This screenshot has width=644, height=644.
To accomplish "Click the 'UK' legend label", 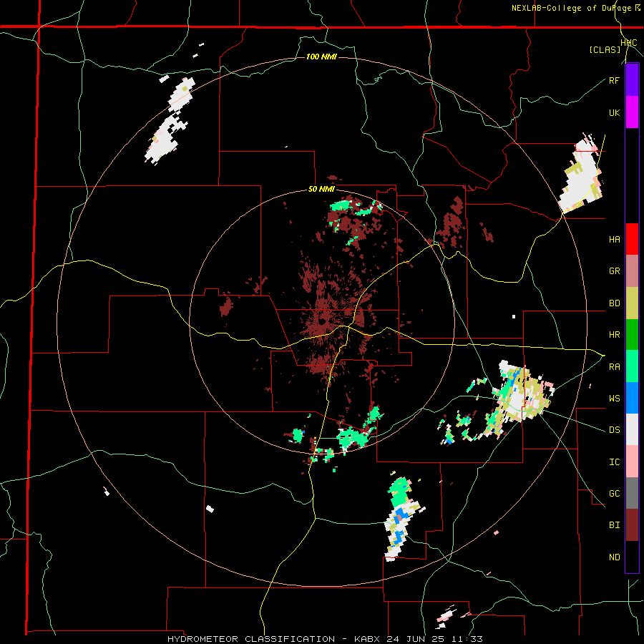I will pyautogui.click(x=614, y=112).
